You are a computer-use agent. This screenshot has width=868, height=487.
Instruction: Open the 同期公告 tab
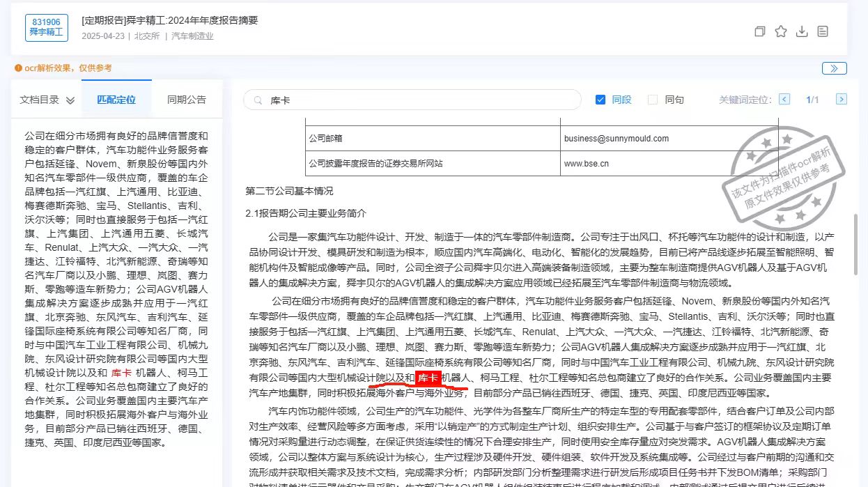coord(187,100)
